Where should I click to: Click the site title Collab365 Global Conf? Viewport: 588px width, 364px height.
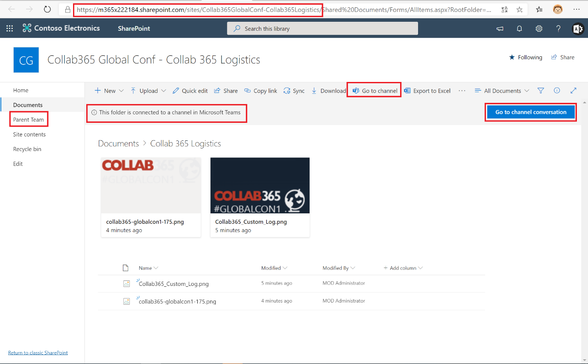tap(154, 60)
